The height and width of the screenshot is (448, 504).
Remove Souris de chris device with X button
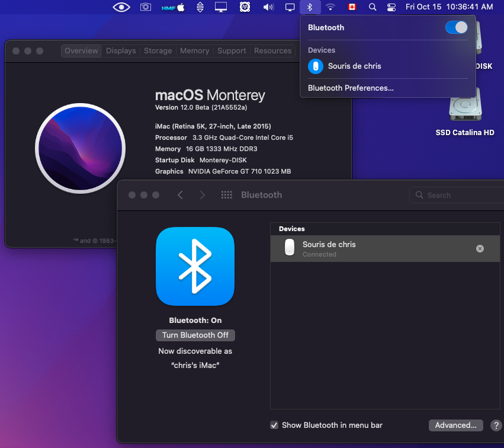coord(480,249)
